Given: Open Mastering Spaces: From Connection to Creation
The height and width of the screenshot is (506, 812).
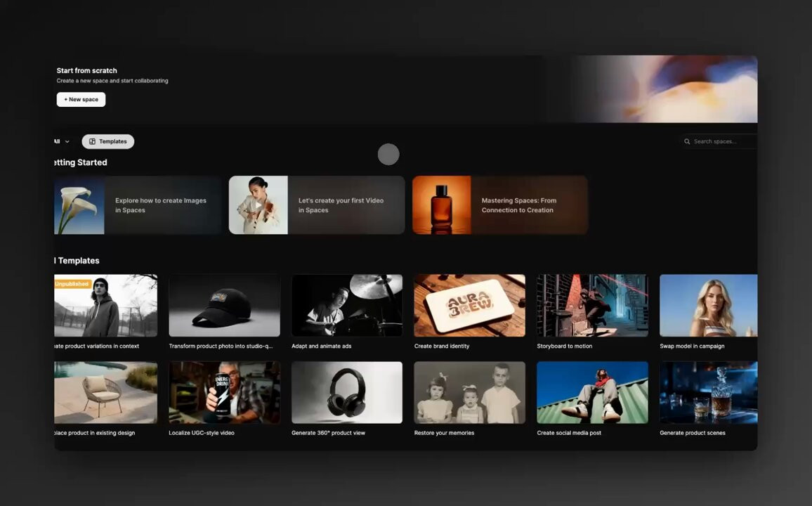Looking at the screenshot, I should point(500,205).
